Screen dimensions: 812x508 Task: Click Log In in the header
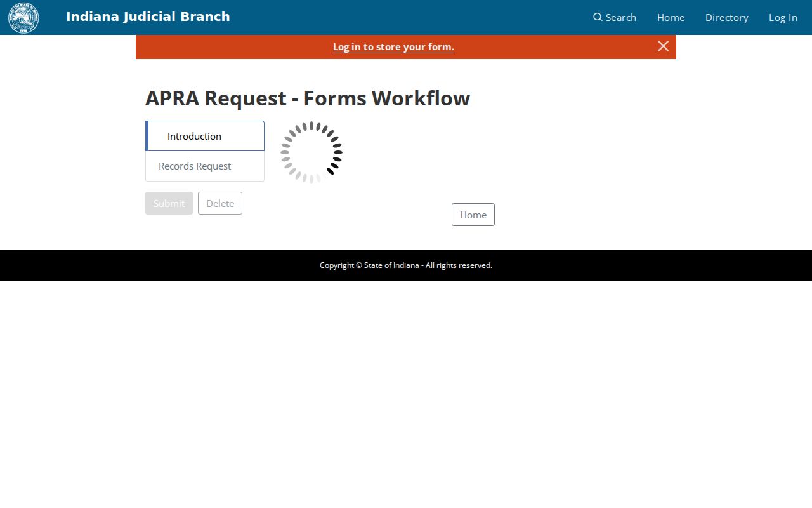783,18
